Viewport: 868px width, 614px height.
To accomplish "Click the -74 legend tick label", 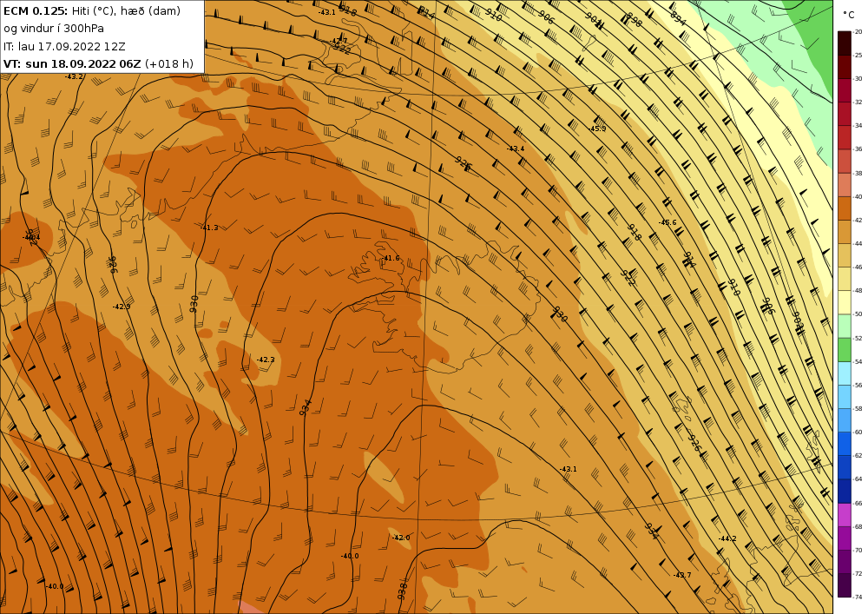I will tap(858, 597).
